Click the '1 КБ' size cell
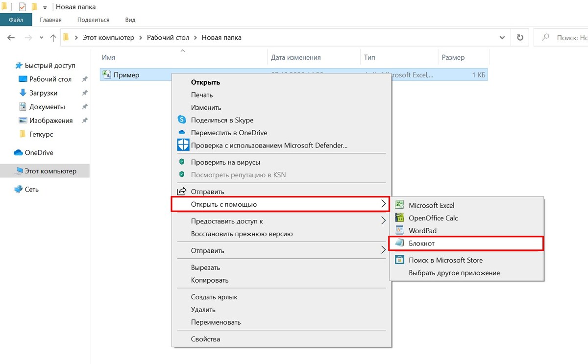Image resolution: width=588 pixels, height=364 pixels. [x=478, y=75]
